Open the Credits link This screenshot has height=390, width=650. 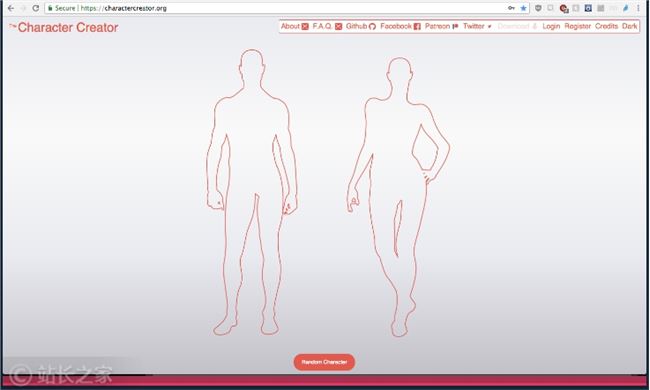(x=606, y=27)
